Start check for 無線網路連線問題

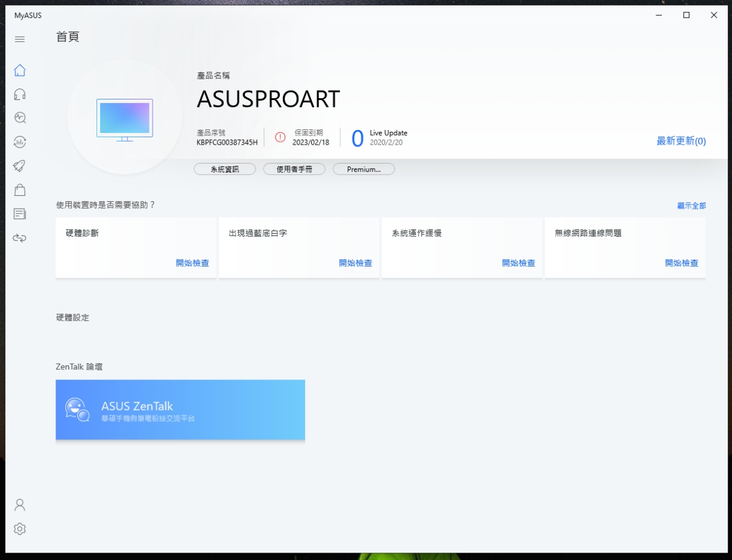pyautogui.click(x=681, y=263)
